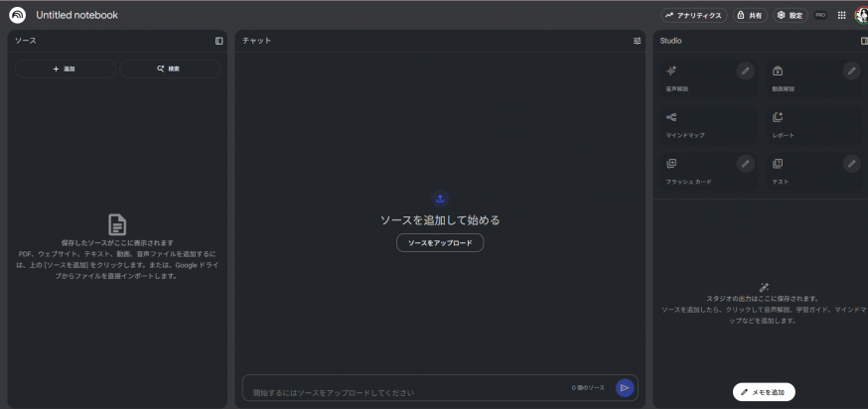Image resolution: width=868 pixels, height=409 pixels.
Task: Click the edit pencil on 音声解説
Action: [x=746, y=70]
